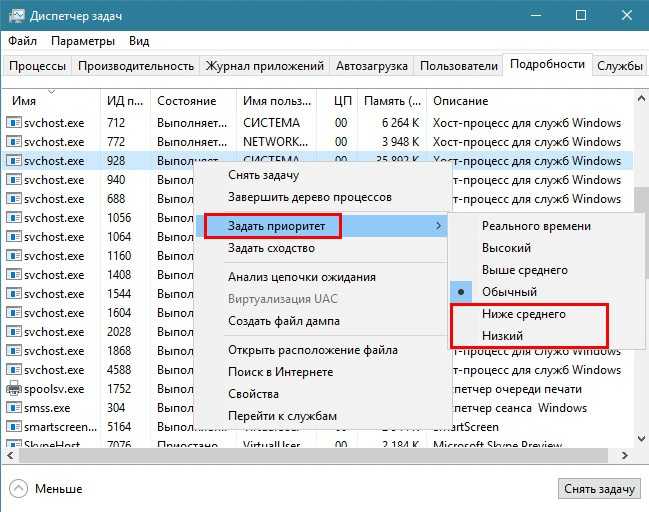The width and height of the screenshot is (649, 512).
Task: Click the smartscreen process icon
Action: (14, 427)
